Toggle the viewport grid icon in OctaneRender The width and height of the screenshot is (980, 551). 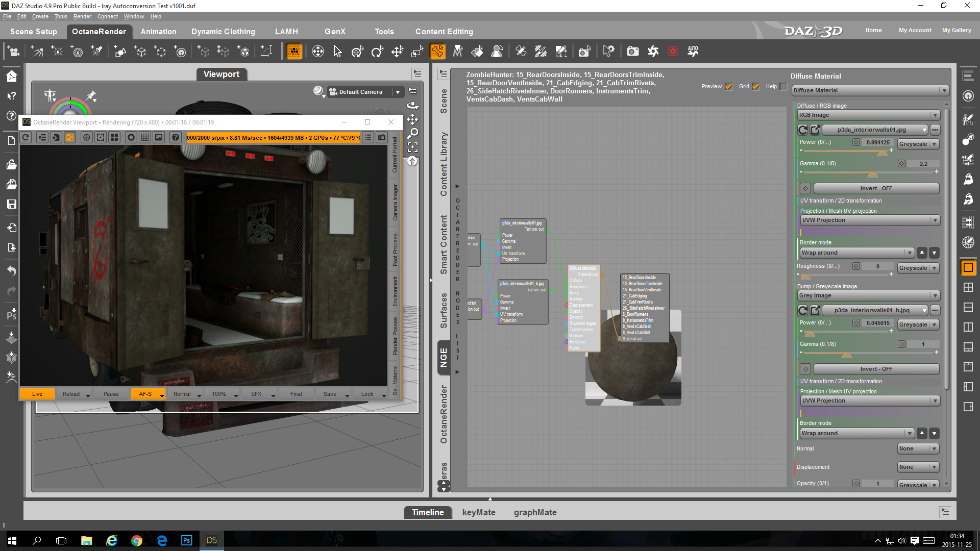coord(145,137)
